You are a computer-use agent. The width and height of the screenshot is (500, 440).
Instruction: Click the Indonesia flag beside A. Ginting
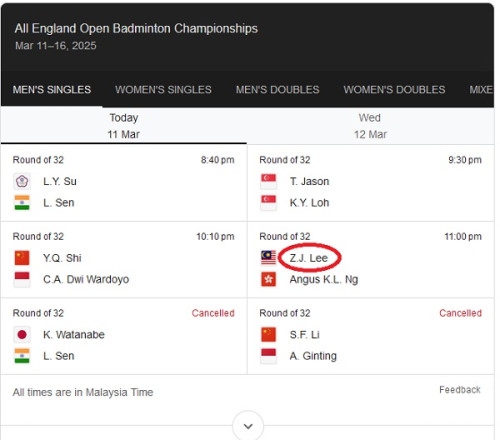(269, 356)
